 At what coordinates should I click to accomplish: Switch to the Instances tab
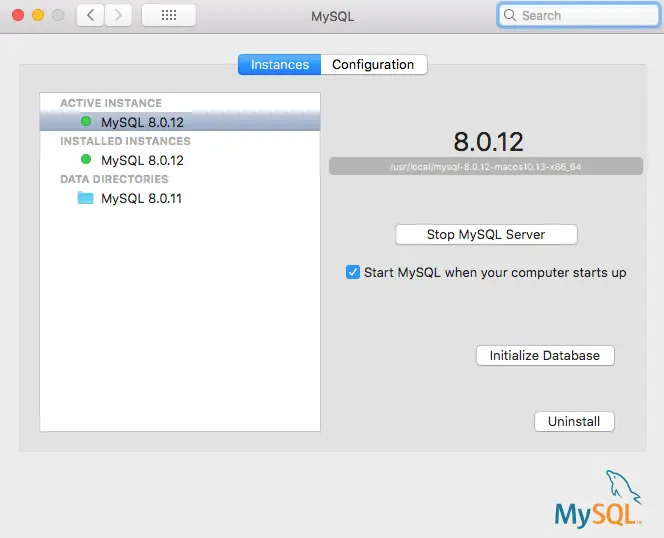[x=279, y=64]
